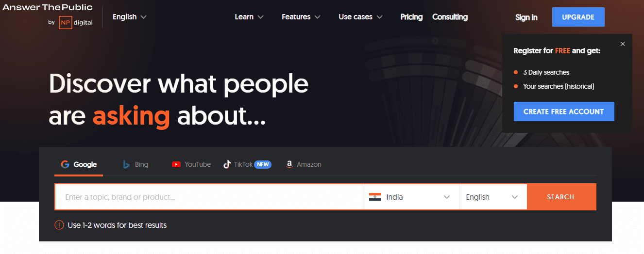Focus the topic, brand or product field
Screen dimensions: 644x254
point(208,197)
